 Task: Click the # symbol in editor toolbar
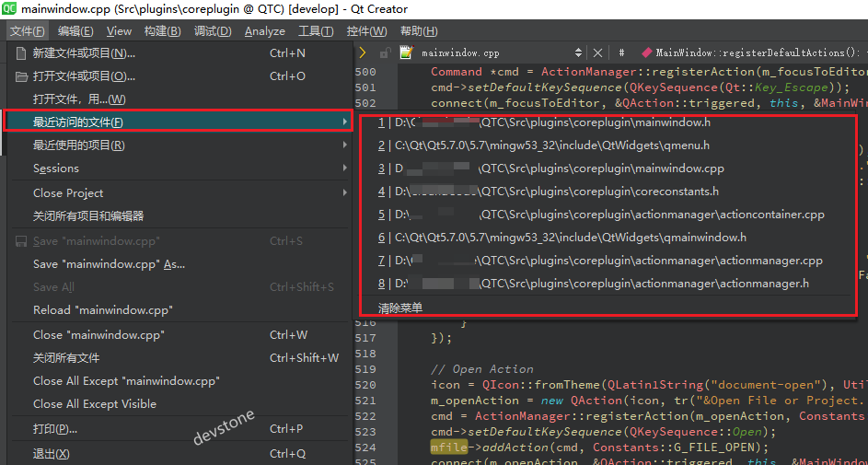(621, 53)
